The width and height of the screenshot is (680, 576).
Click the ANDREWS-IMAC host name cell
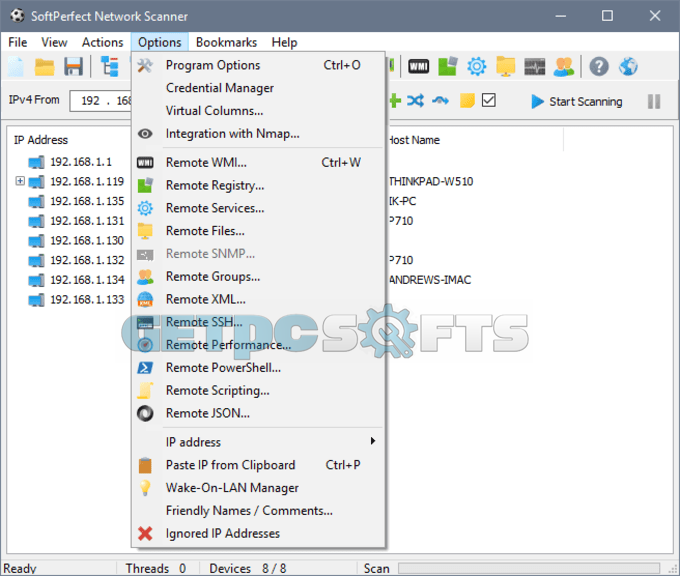coord(430,280)
